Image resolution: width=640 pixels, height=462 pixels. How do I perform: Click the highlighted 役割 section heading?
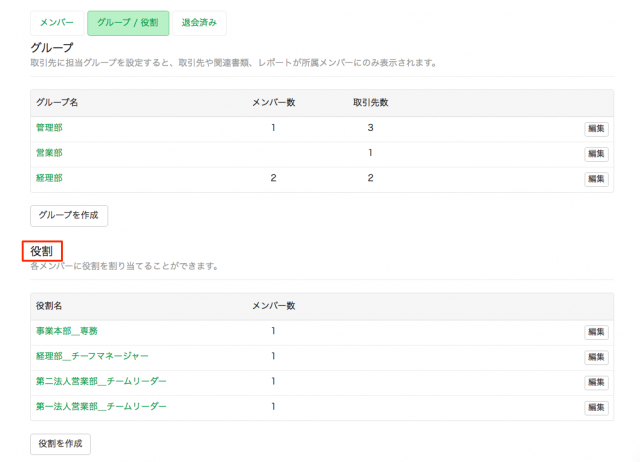(x=44, y=251)
